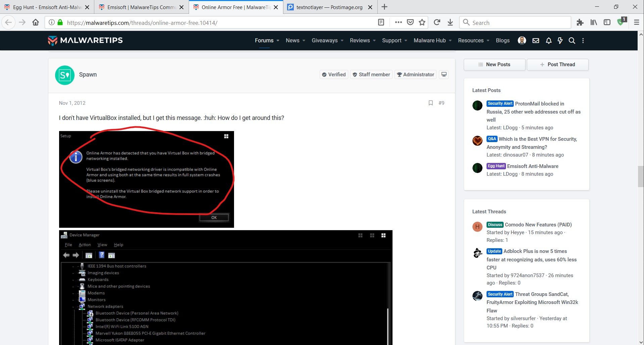
Task: Click the page vertical scrollbar thumb
Action: 641,176
